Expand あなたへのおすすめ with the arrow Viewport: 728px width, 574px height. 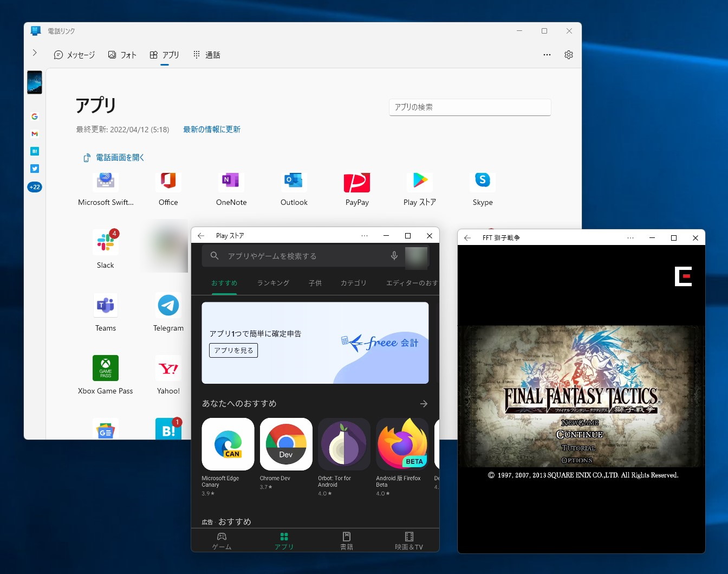(x=424, y=404)
